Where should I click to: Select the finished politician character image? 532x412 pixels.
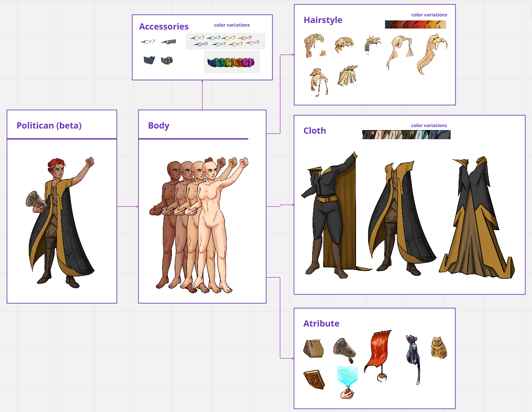coord(61,221)
